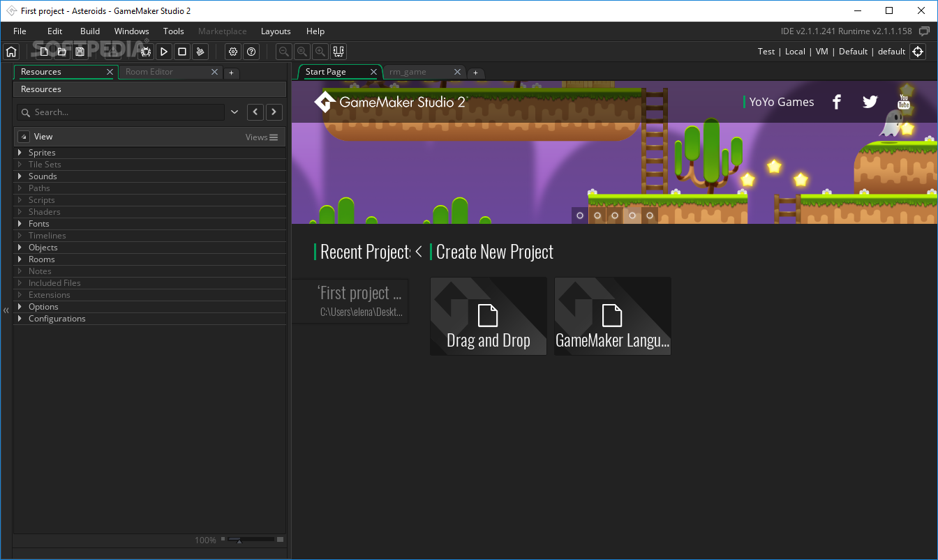Select the fourth banner carousel dot
938x560 pixels.
pos(632,215)
